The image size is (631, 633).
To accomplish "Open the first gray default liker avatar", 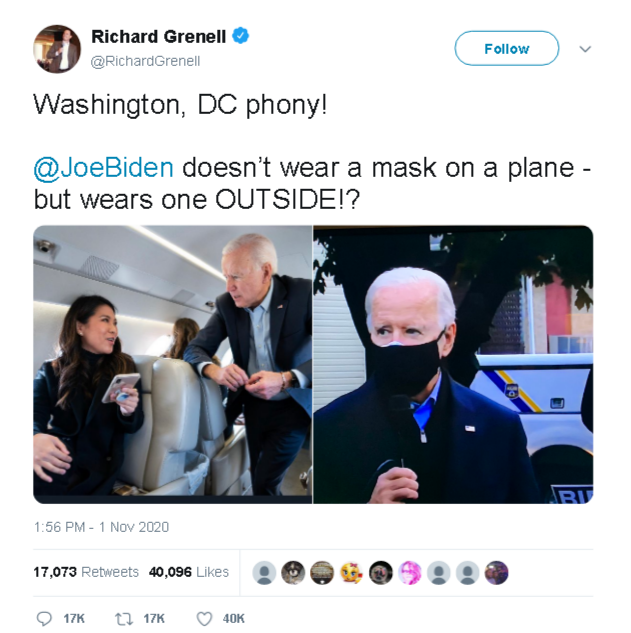I will click(264, 572).
